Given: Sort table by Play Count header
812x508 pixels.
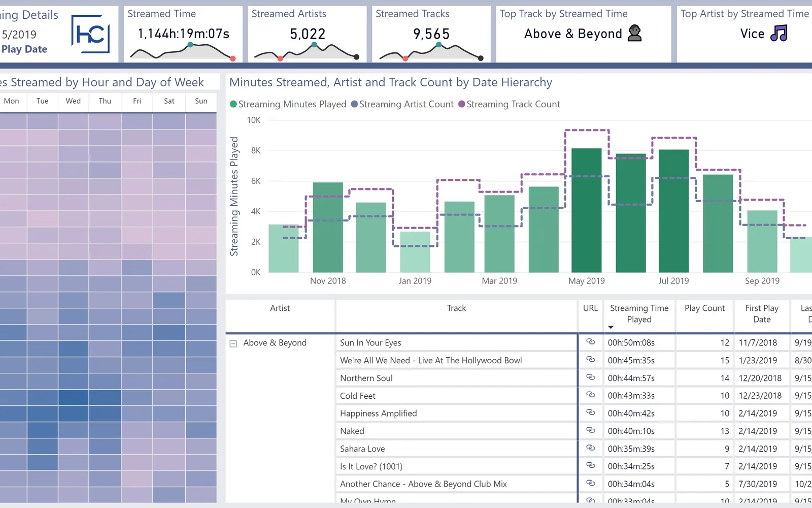Looking at the screenshot, I should [x=704, y=308].
